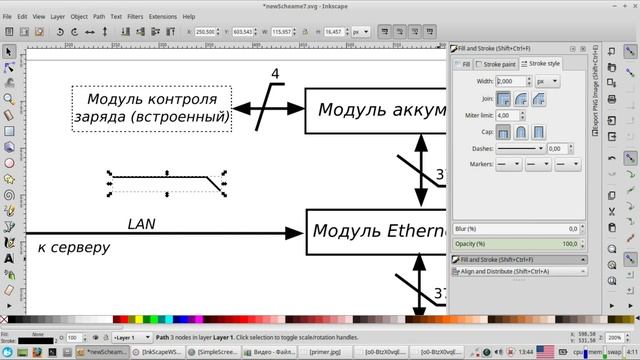Image resolution: width=640 pixels, height=360 pixels.
Task: Expand Align and Distribute panel
Action: point(519,271)
